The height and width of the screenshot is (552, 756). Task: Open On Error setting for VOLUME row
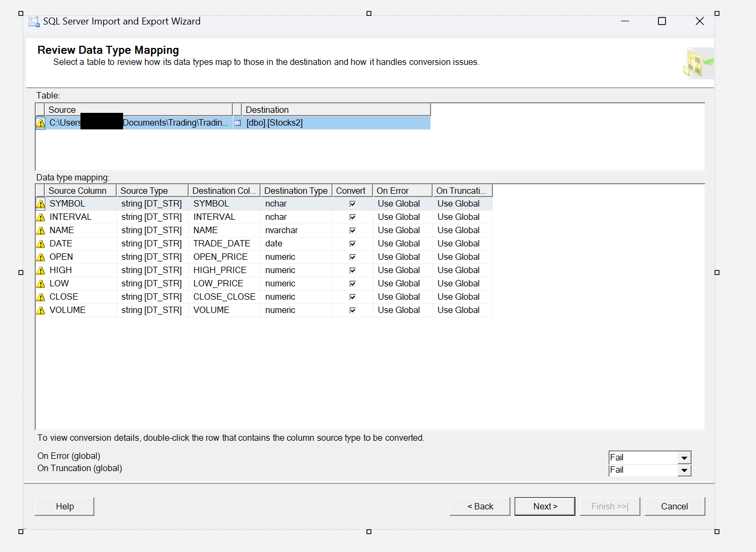point(403,310)
